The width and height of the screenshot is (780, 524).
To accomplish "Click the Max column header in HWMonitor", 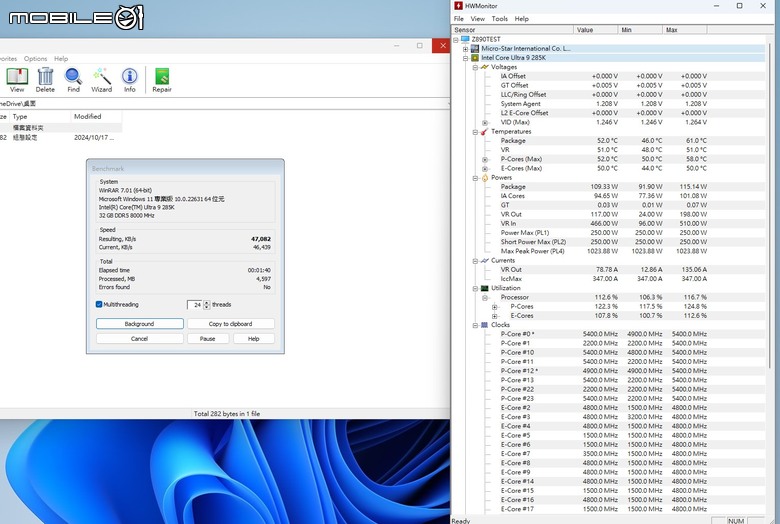I will 684,30.
